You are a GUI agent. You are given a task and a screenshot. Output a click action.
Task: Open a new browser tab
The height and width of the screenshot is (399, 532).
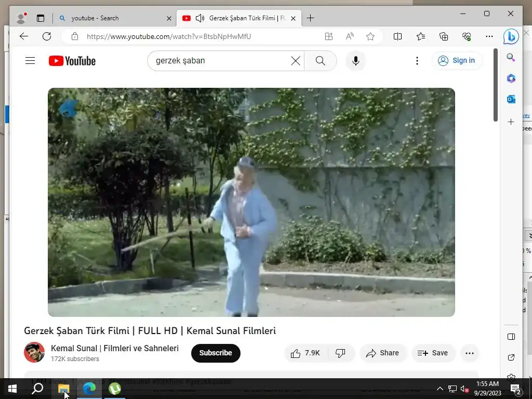(x=310, y=18)
